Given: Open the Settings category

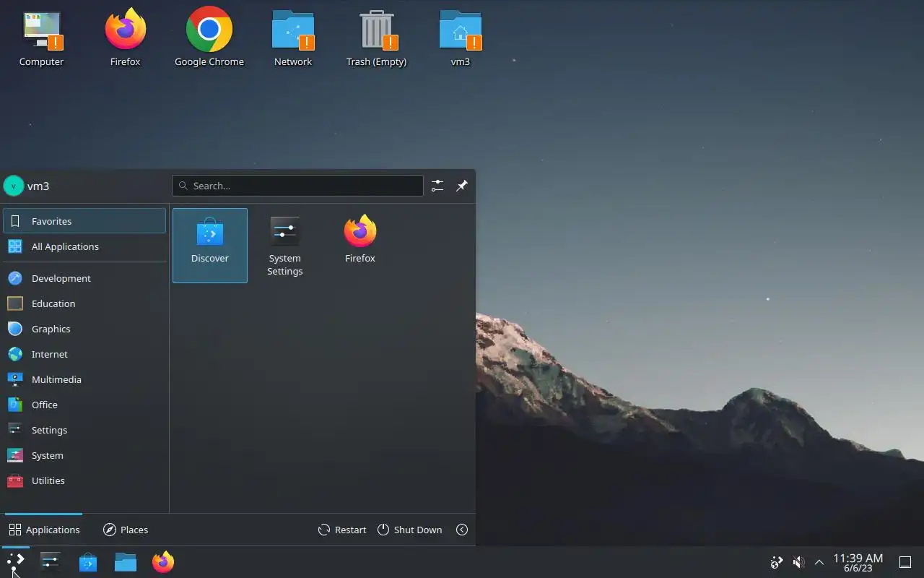Looking at the screenshot, I should pyautogui.click(x=84, y=430).
